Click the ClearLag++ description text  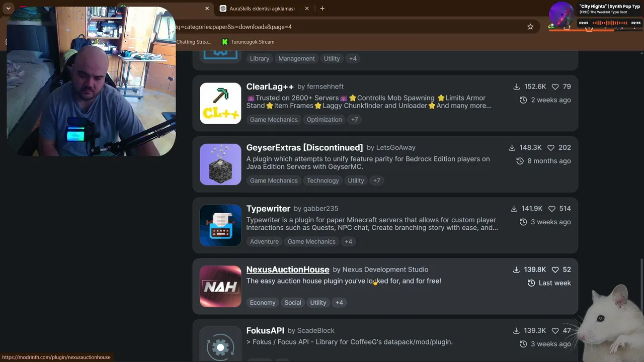coord(369,102)
